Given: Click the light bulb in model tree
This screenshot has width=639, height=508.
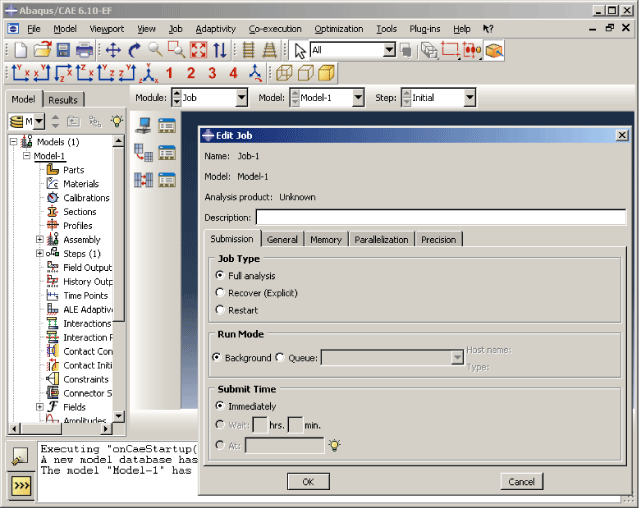Looking at the screenshot, I should (117, 121).
